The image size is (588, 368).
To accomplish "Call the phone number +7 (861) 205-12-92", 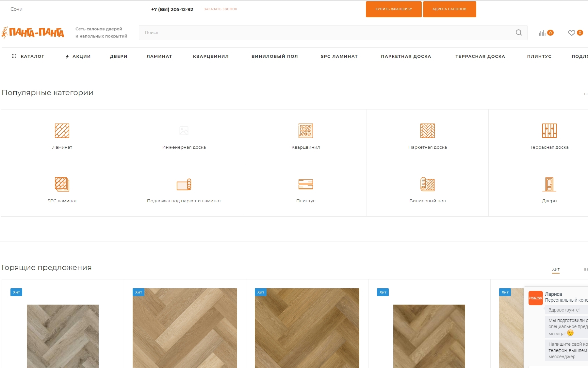I will 172,9.
